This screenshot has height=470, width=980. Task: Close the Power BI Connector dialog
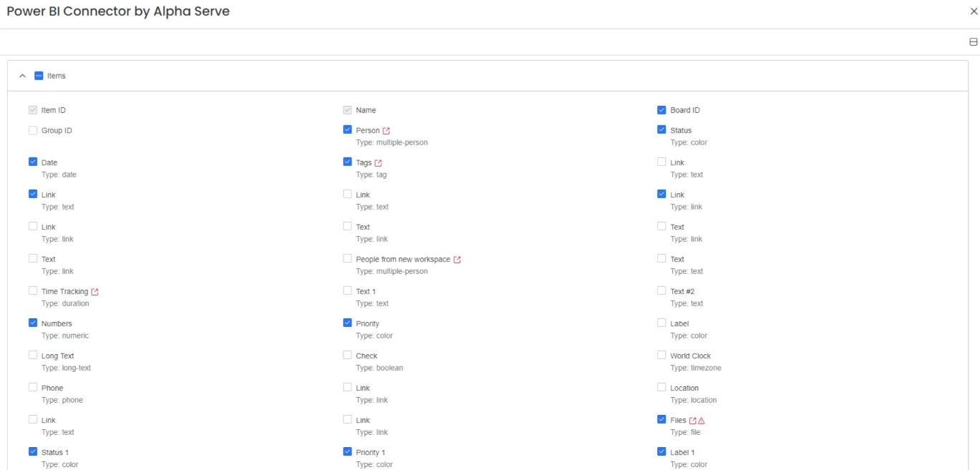[974, 11]
